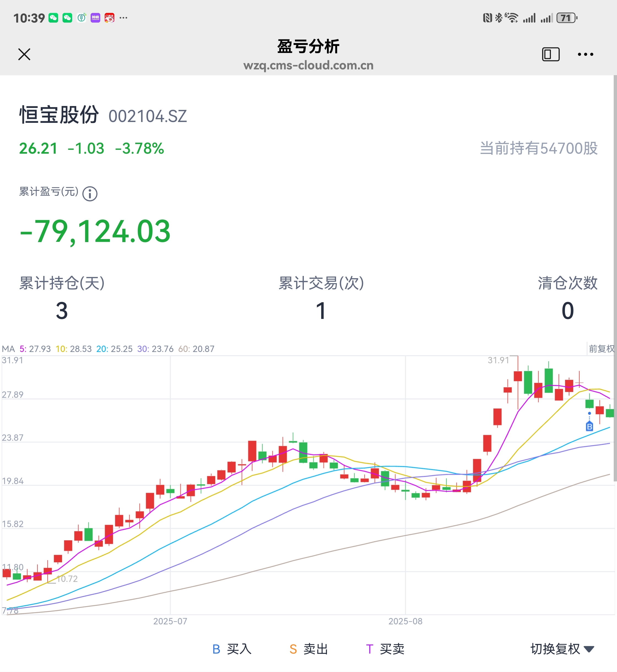This screenshot has height=672, width=617.
Task: Tap the percent change -3.78%
Action: pyautogui.click(x=139, y=148)
